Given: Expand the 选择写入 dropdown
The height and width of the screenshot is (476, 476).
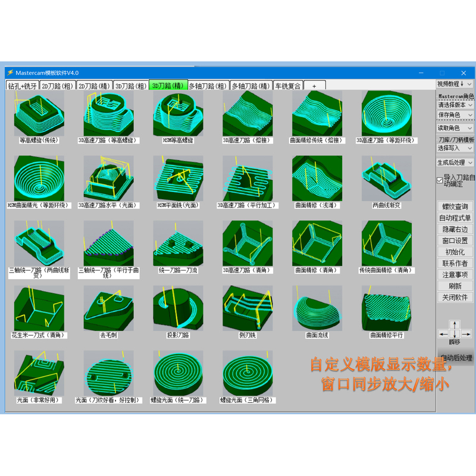Looking at the screenshot, I should [x=455, y=148].
